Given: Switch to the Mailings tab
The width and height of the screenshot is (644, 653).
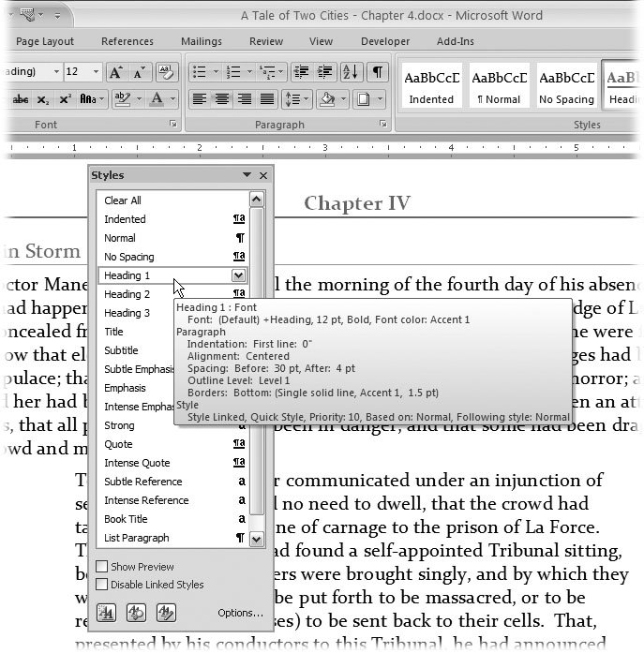Looking at the screenshot, I should (202, 41).
